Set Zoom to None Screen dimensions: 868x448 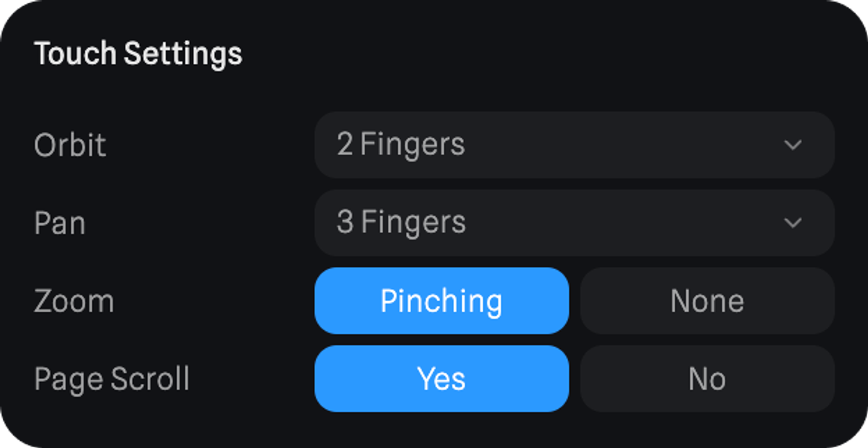(x=707, y=301)
